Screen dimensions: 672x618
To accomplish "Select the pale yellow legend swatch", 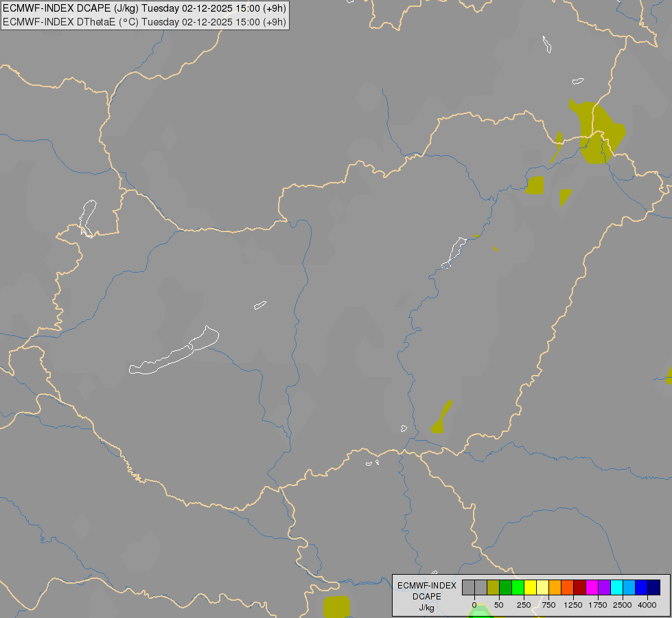I will click(542, 587).
